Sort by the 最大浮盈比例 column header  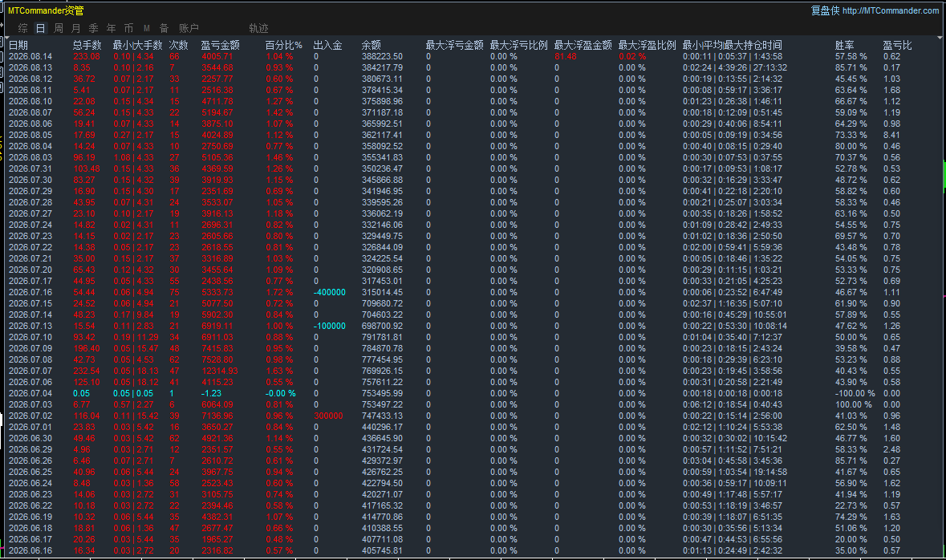(x=647, y=45)
